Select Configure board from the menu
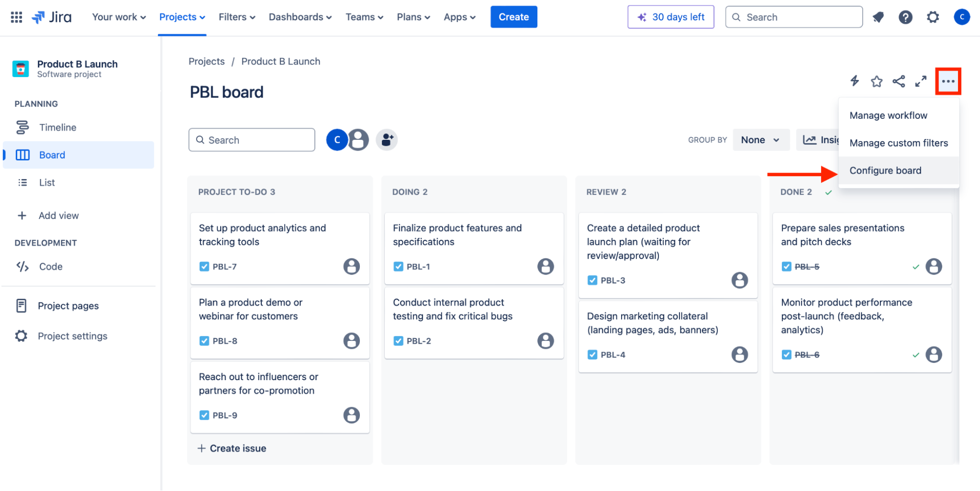 coord(885,170)
